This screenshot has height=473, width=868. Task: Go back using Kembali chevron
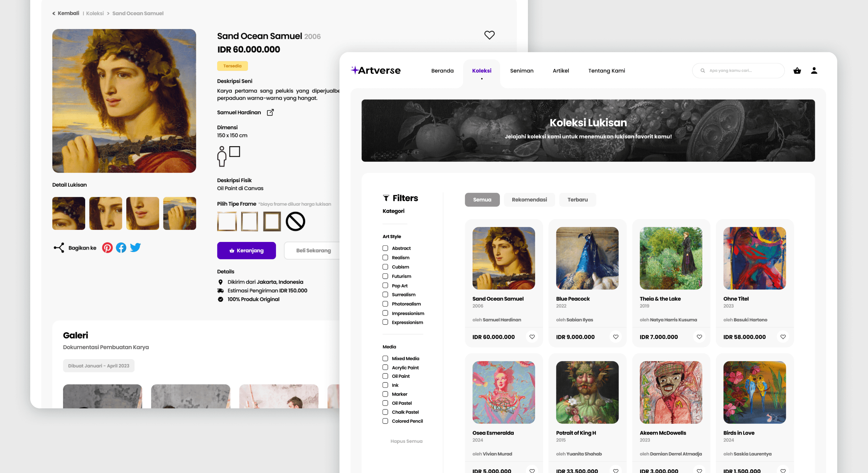click(54, 14)
